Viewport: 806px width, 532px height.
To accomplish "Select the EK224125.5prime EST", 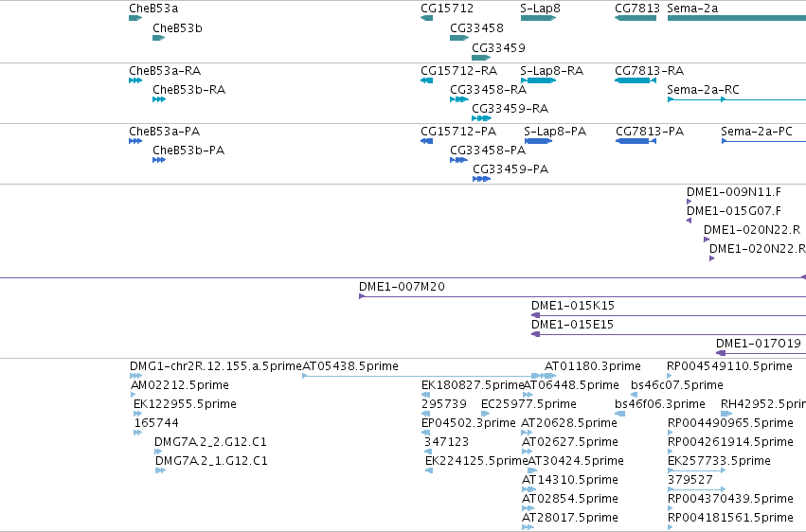I will [429, 471].
